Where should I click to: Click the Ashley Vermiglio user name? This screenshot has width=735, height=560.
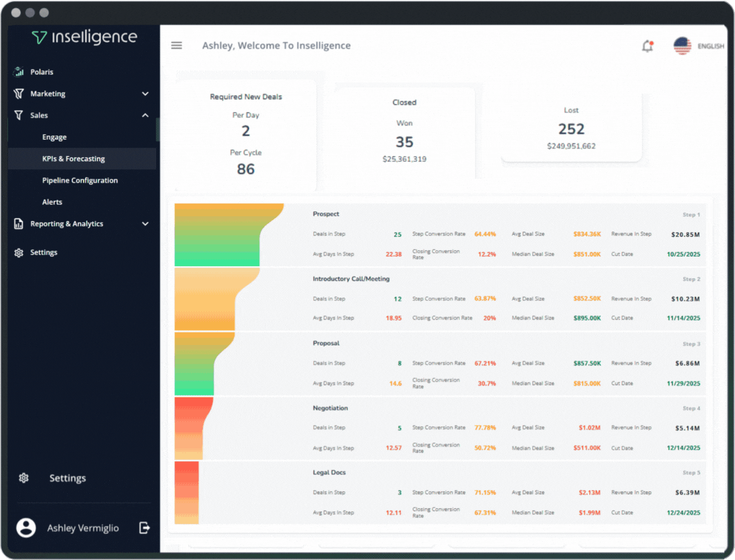(83, 528)
